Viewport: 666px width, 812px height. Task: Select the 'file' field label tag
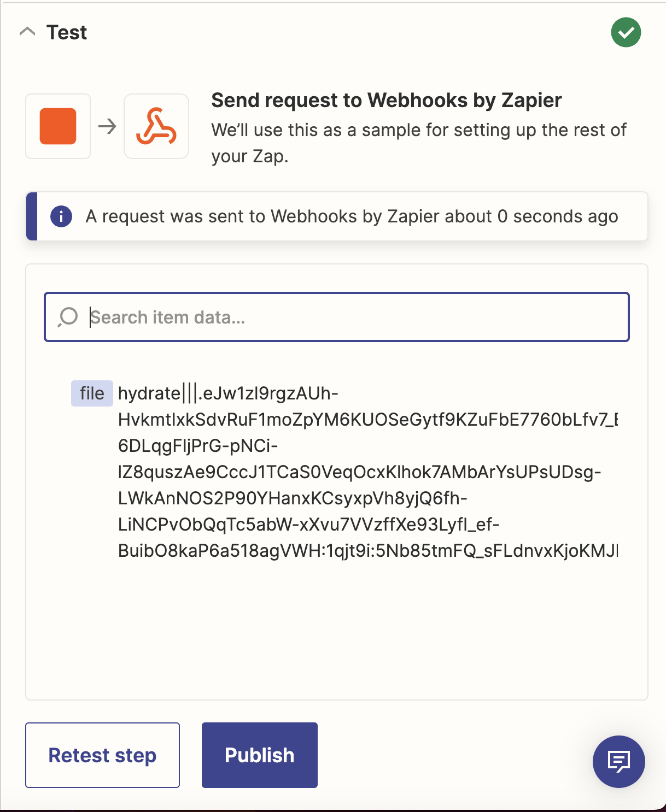92,393
